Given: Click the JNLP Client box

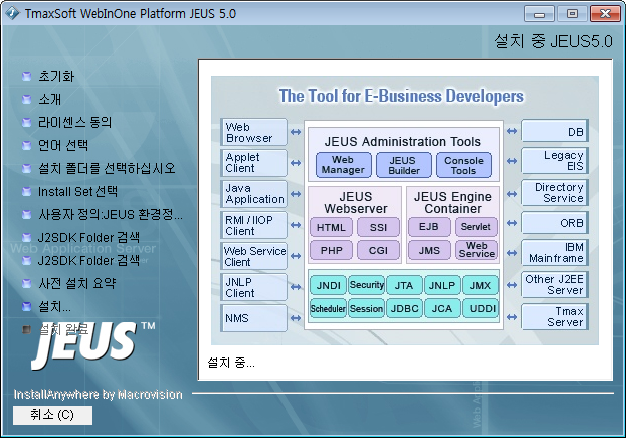Looking at the screenshot, I should click(254, 287).
